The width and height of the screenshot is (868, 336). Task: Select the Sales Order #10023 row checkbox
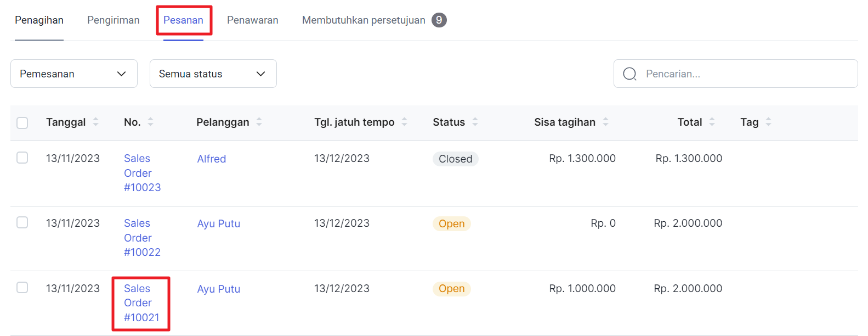coord(22,158)
